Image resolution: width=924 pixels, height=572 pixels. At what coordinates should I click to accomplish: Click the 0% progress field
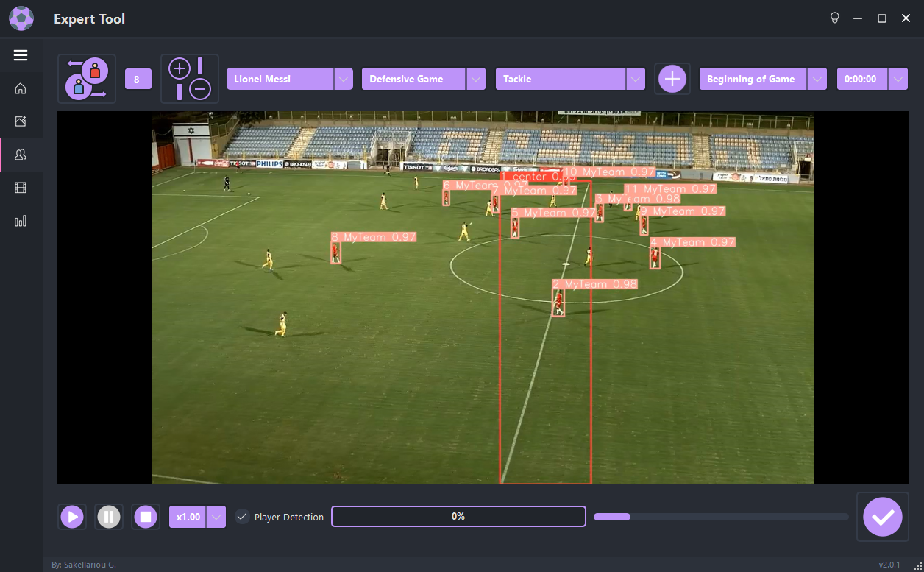458,517
